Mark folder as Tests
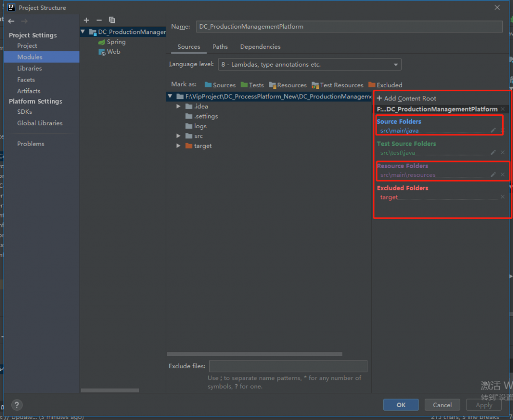The height and width of the screenshot is (420, 513). [x=252, y=85]
